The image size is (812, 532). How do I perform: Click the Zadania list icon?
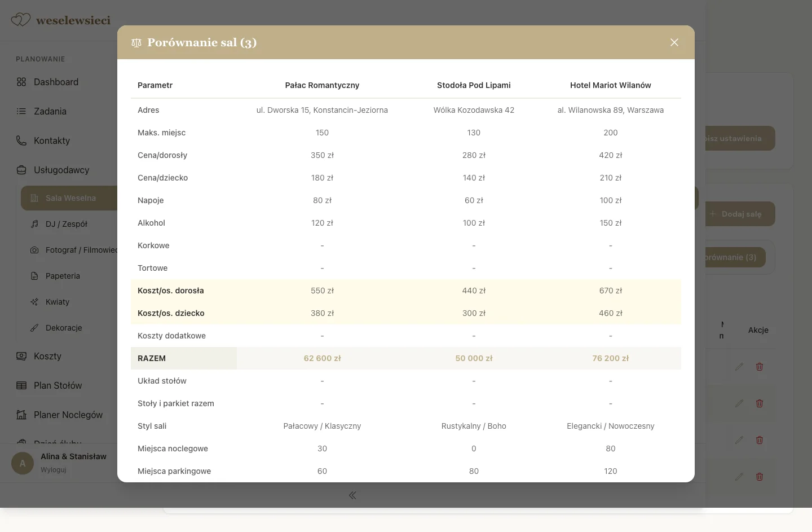[21, 111]
